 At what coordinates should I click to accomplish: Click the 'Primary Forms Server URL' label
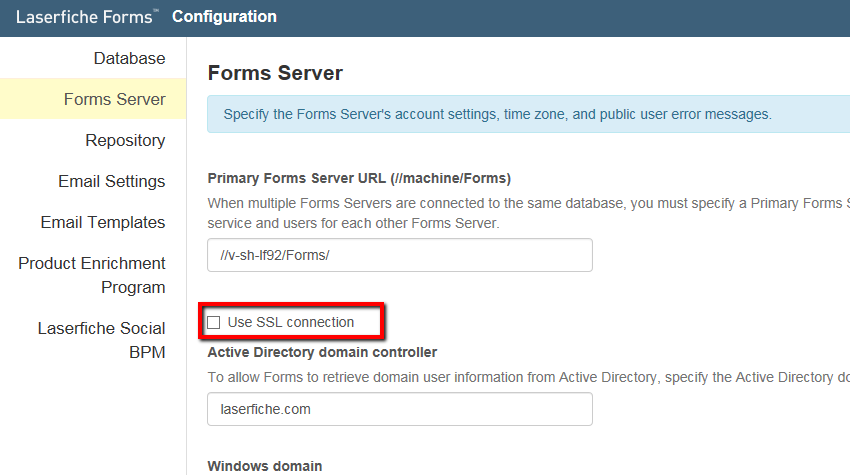point(359,178)
